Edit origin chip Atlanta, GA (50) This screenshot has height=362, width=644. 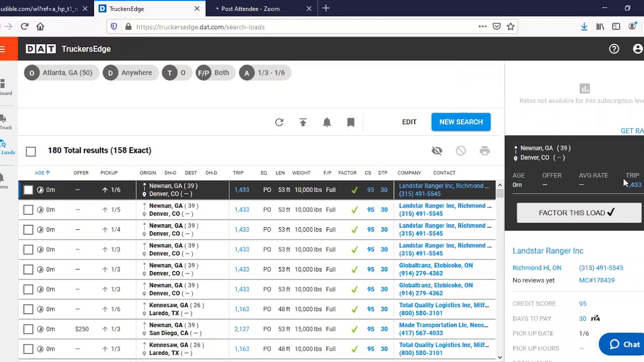point(60,73)
